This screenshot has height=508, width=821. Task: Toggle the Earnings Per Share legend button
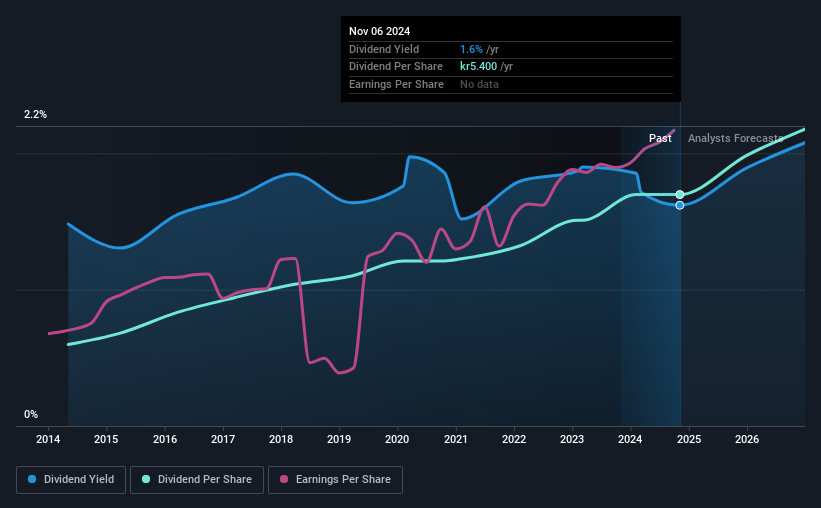tap(335, 480)
